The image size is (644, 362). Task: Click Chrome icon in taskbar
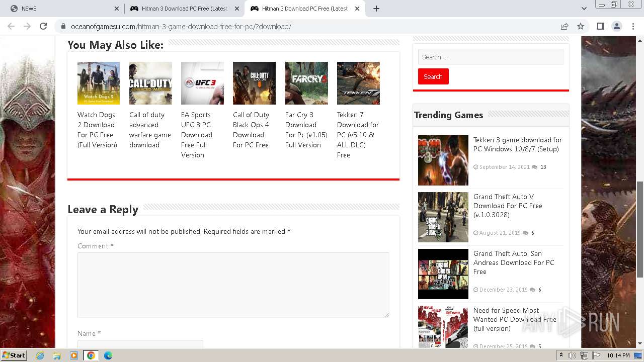click(x=91, y=355)
